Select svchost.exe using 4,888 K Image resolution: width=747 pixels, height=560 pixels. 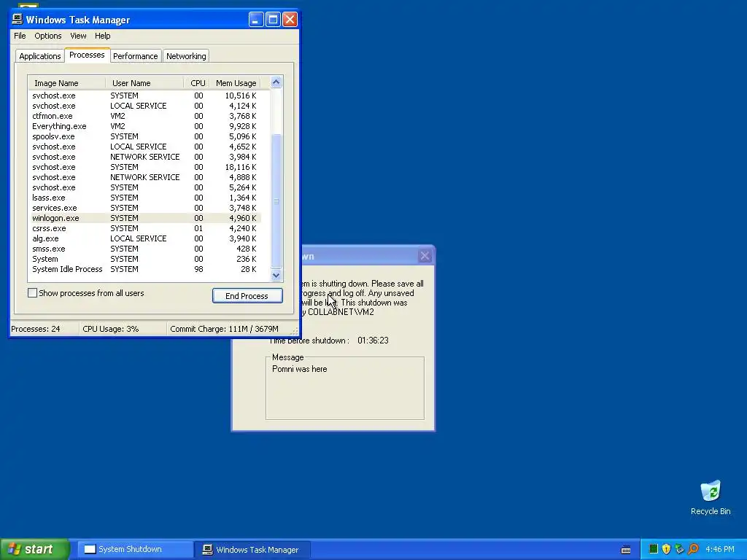tap(145, 177)
